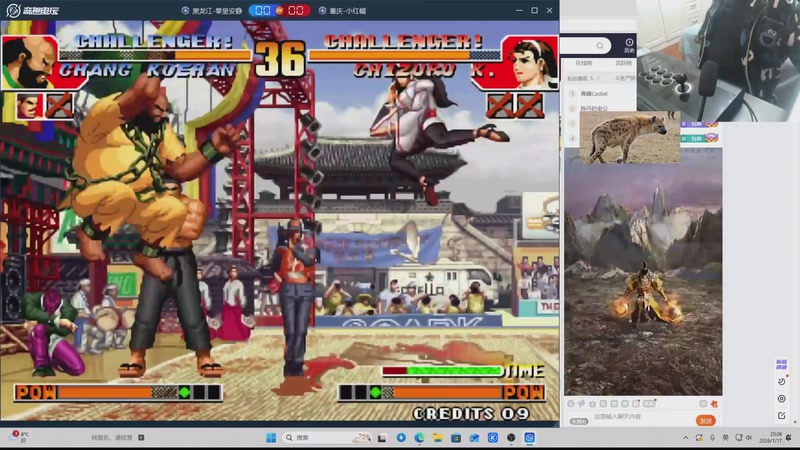The image size is (800, 450).
Task: Open the Windows Start button
Action: tap(271, 438)
